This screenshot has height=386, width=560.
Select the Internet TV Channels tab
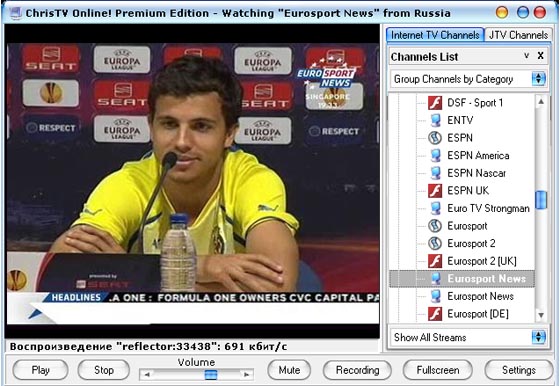435,35
